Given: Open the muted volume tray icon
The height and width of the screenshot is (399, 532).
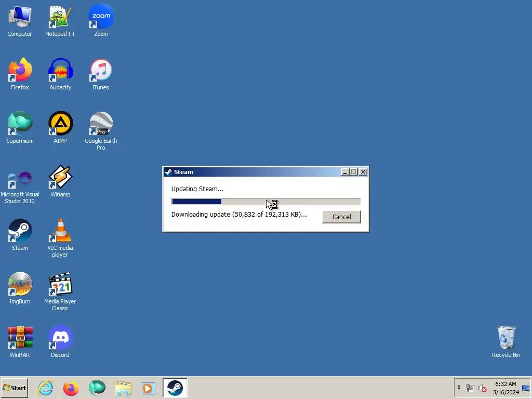Looking at the screenshot, I should [x=482, y=388].
